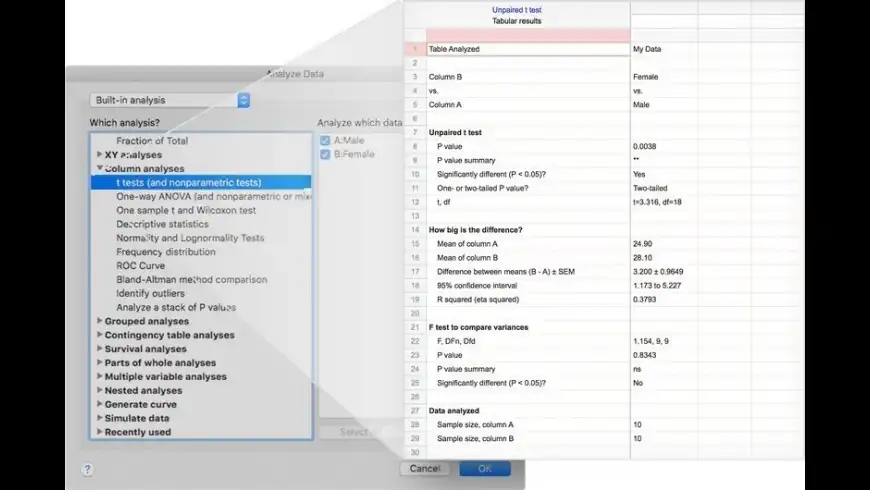Select t tests (and nonparametric tests)
Screen dimensions: 870x490
[x=201, y=182]
